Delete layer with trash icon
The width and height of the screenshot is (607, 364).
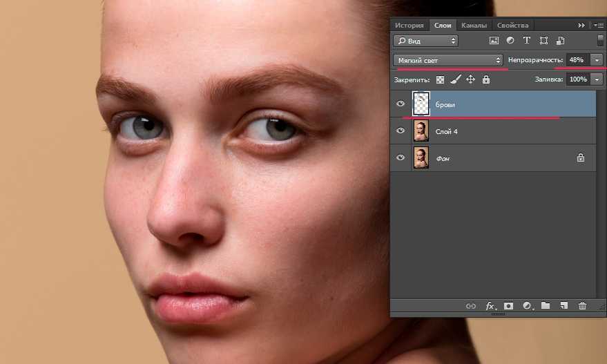pyautogui.click(x=582, y=305)
